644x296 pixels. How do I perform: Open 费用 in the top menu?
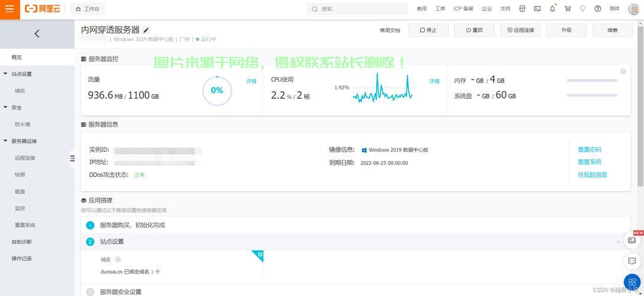[x=421, y=9]
